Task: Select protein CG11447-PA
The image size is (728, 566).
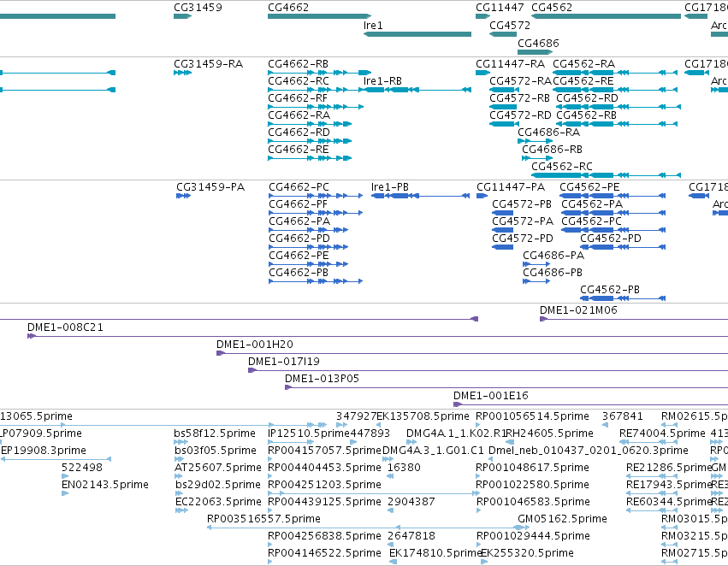Action: 511,187
